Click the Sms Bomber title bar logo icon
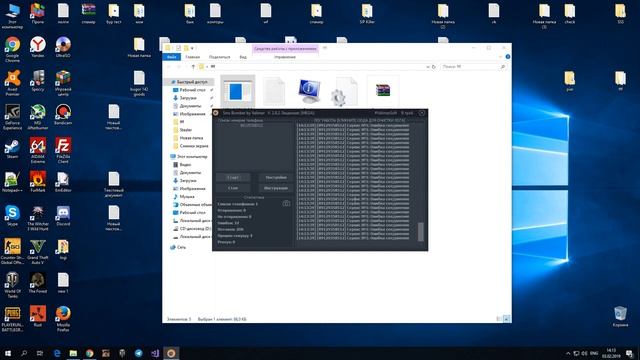 click(x=216, y=113)
